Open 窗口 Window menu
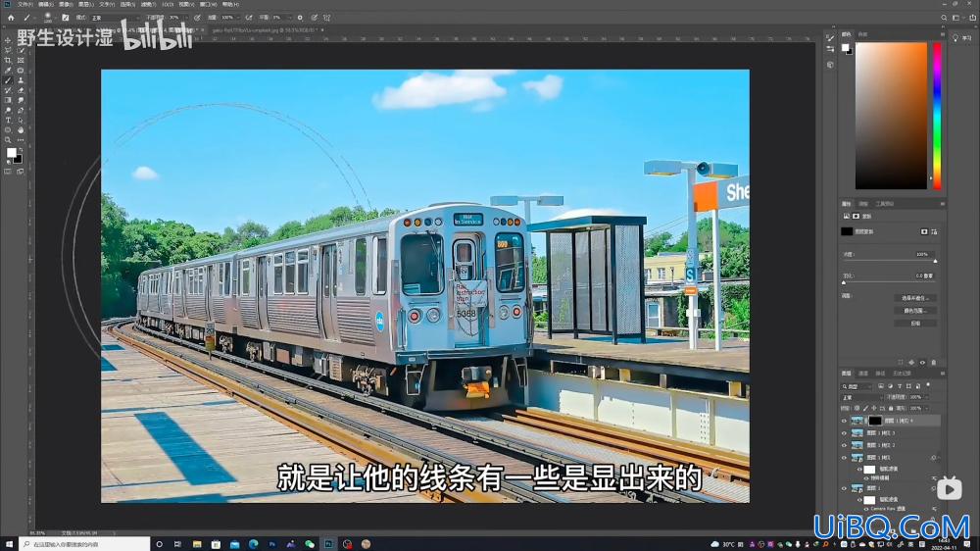 click(x=208, y=4)
